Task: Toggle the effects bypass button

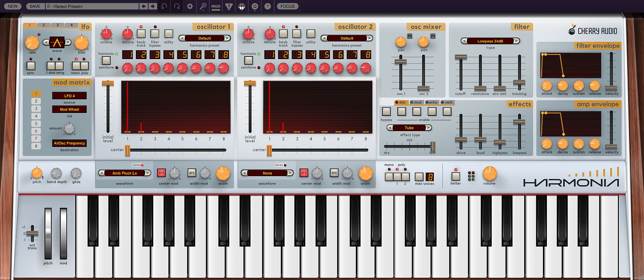Action: click(x=386, y=112)
